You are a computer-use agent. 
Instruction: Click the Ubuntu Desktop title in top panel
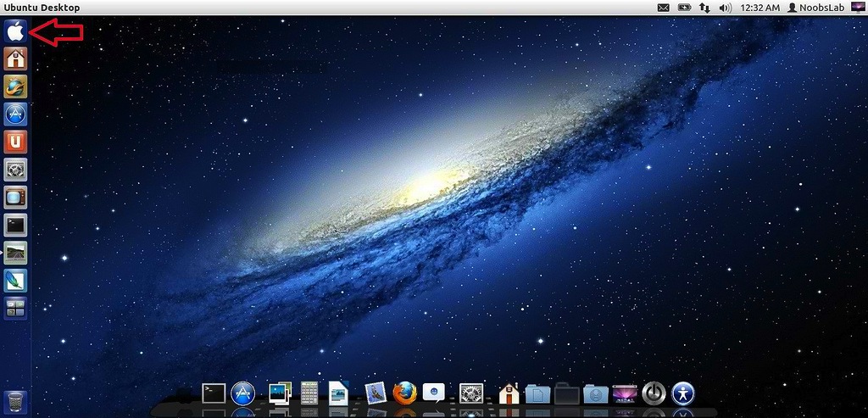point(42,8)
